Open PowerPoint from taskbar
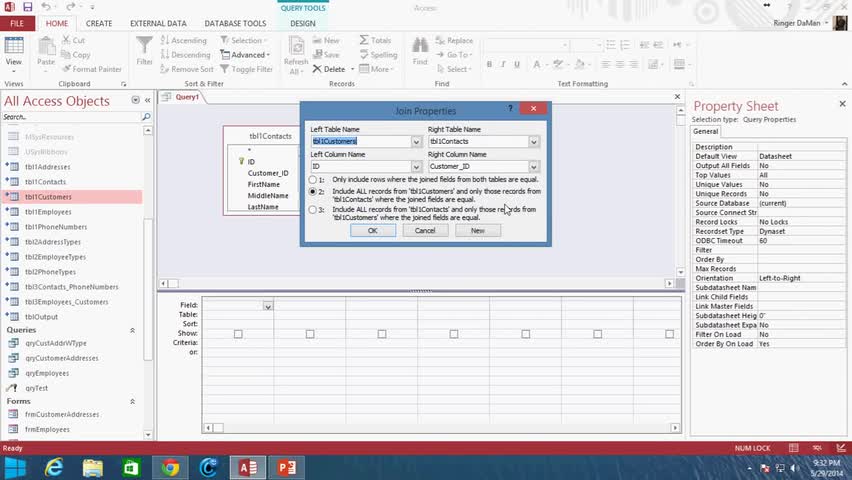Image resolution: width=852 pixels, height=480 pixels. pyautogui.click(x=286, y=467)
